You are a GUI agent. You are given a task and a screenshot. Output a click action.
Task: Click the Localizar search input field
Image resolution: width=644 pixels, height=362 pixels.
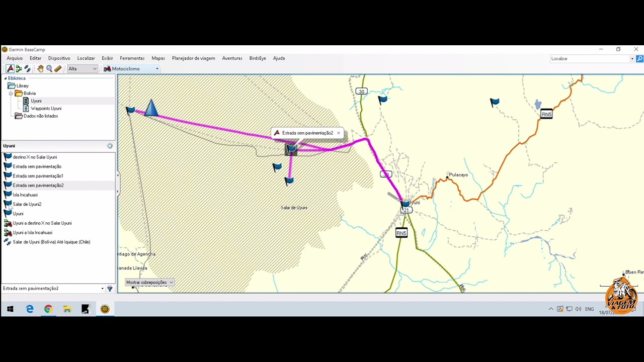[x=590, y=59]
